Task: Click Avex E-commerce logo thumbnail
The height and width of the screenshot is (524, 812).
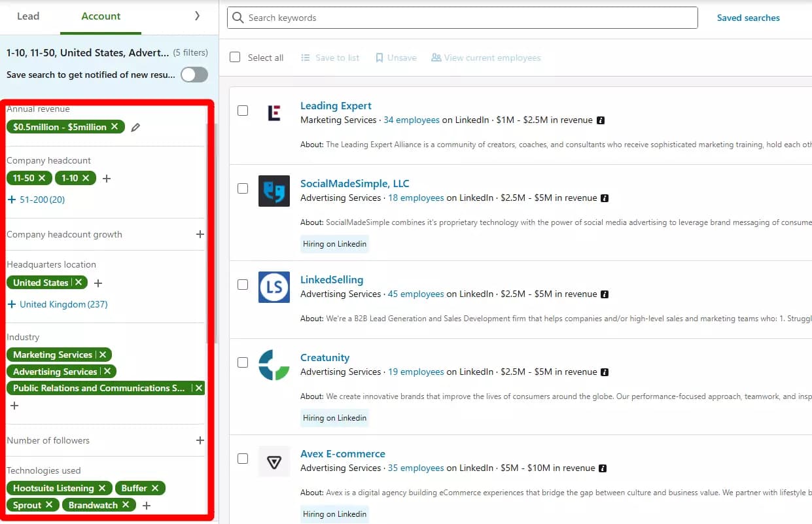Action: point(274,461)
